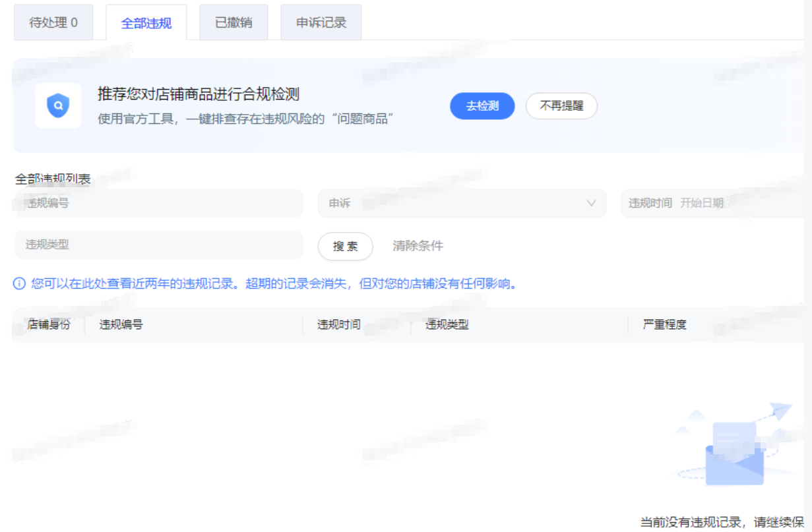Select the 全部违规 tab
812x532 pixels.
coord(146,23)
